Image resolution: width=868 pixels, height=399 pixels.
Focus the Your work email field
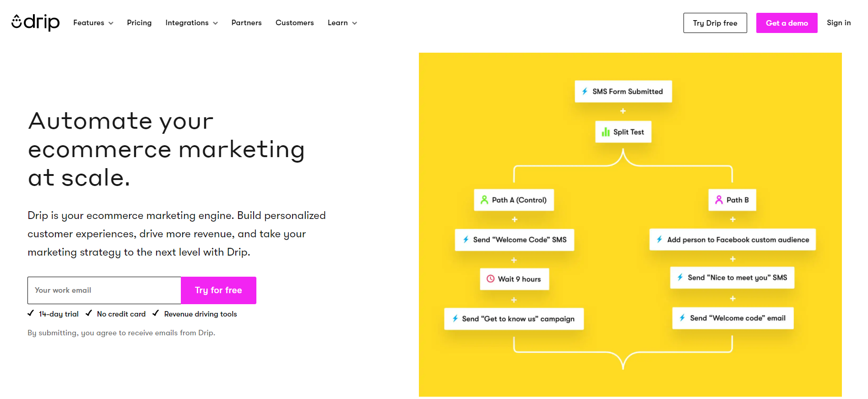[104, 290]
